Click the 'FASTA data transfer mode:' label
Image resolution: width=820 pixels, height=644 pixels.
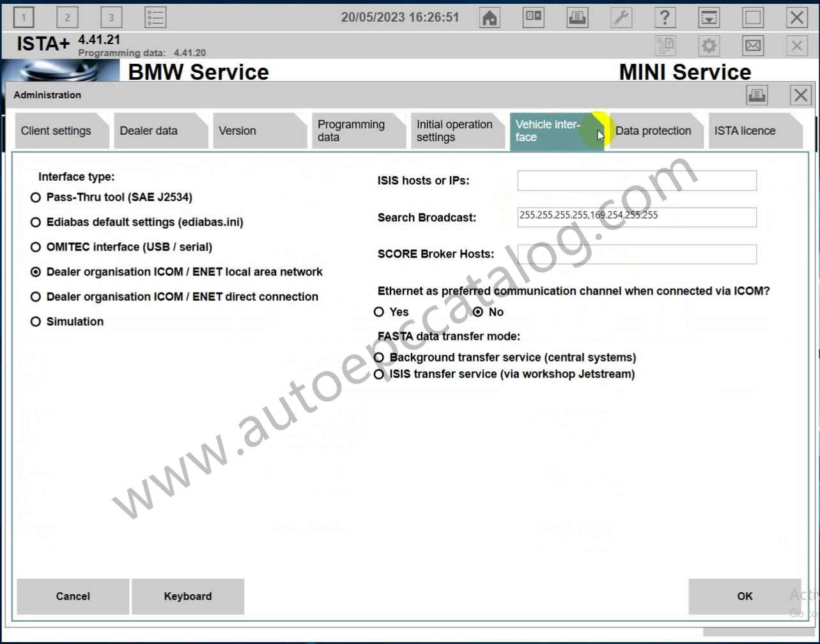pos(449,336)
